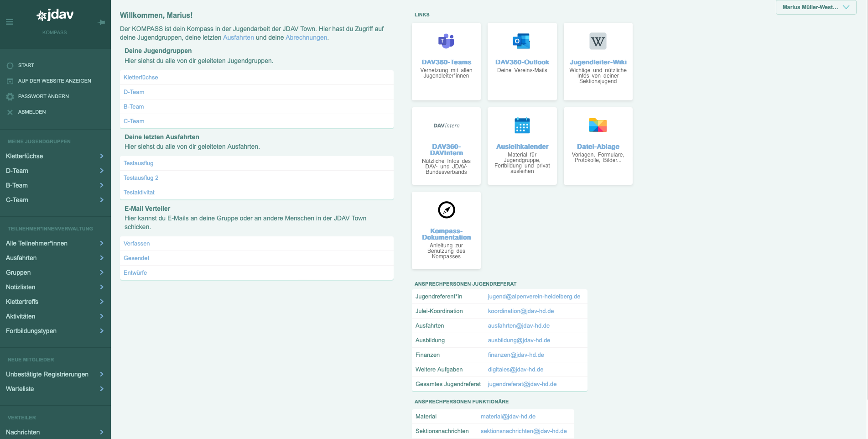Screen dimensions: 868x439
Task: Select Passwort ändern in sidebar menu
Action: pyautogui.click(x=43, y=96)
